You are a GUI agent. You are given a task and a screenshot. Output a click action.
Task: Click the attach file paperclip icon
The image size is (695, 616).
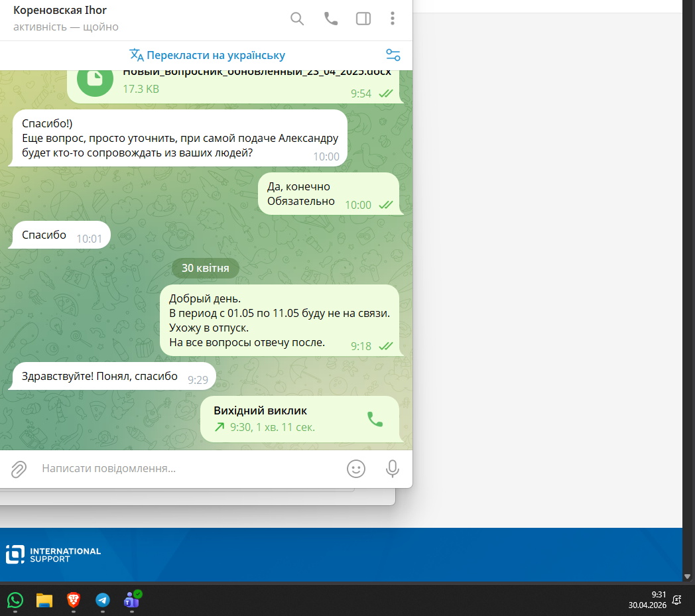click(x=19, y=469)
